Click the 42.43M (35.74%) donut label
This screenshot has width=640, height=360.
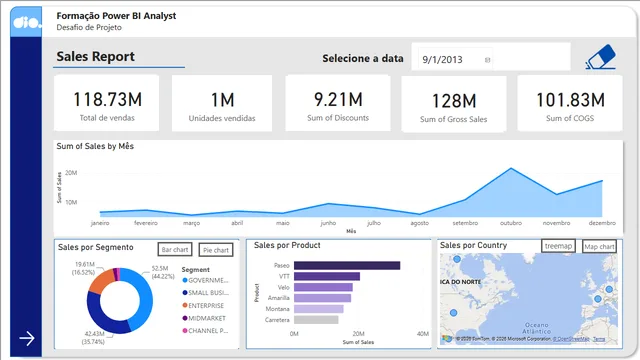(94, 338)
